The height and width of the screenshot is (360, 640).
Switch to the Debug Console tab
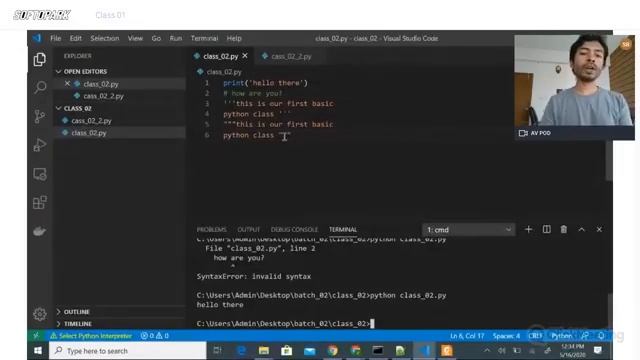[x=294, y=229]
